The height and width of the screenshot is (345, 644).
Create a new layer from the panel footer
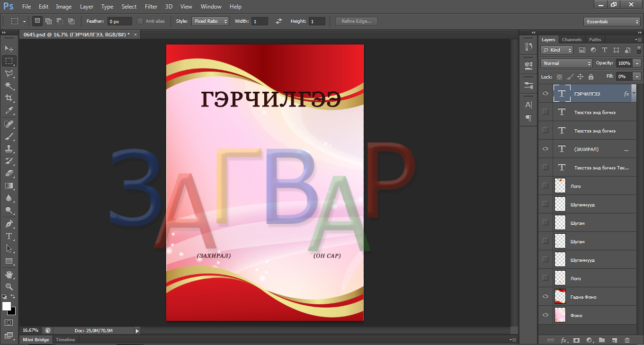pyautogui.click(x=614, y=340)
